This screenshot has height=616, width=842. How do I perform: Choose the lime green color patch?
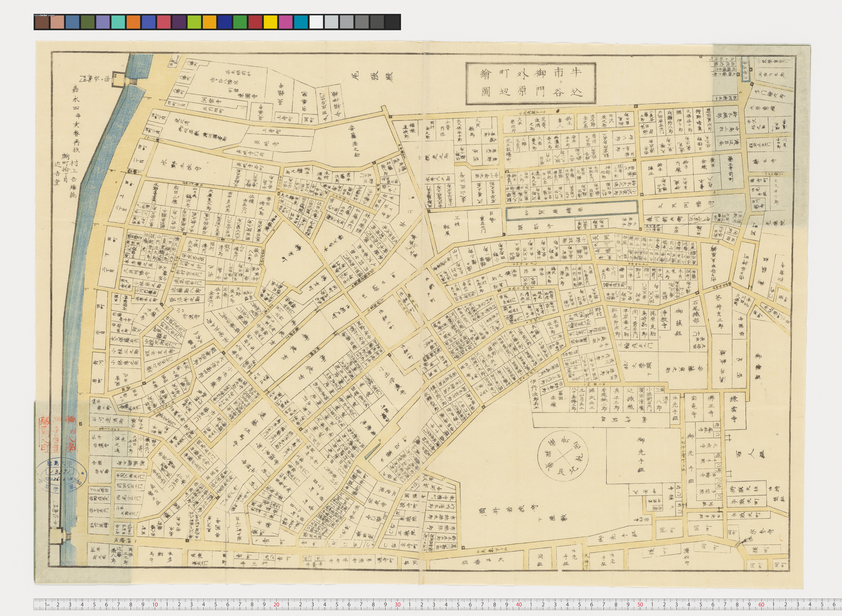coord(194,22)
